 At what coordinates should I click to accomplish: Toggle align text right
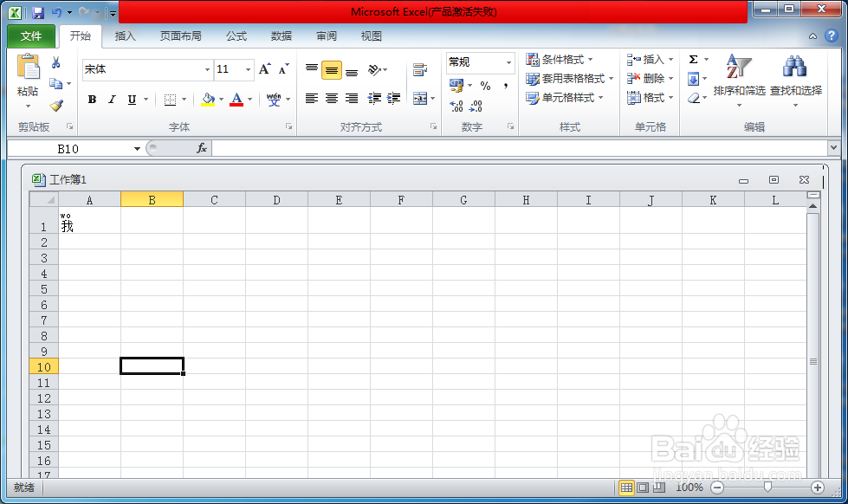tap(352, 98)
